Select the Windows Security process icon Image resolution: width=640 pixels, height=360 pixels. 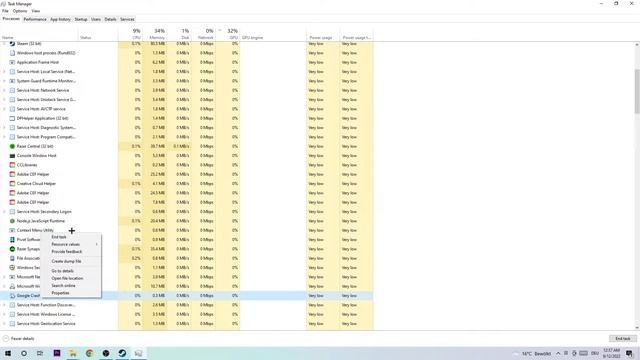(12, 268)
